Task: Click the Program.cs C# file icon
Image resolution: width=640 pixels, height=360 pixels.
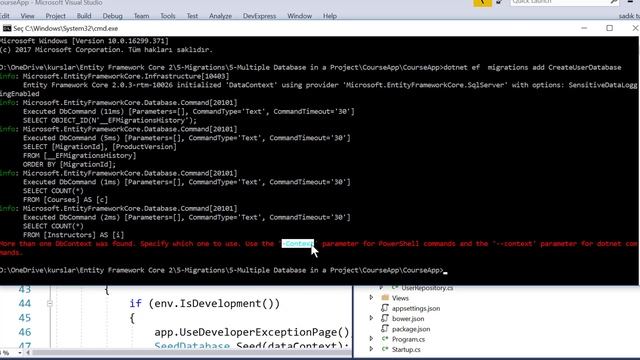Action: pos(384,339)
